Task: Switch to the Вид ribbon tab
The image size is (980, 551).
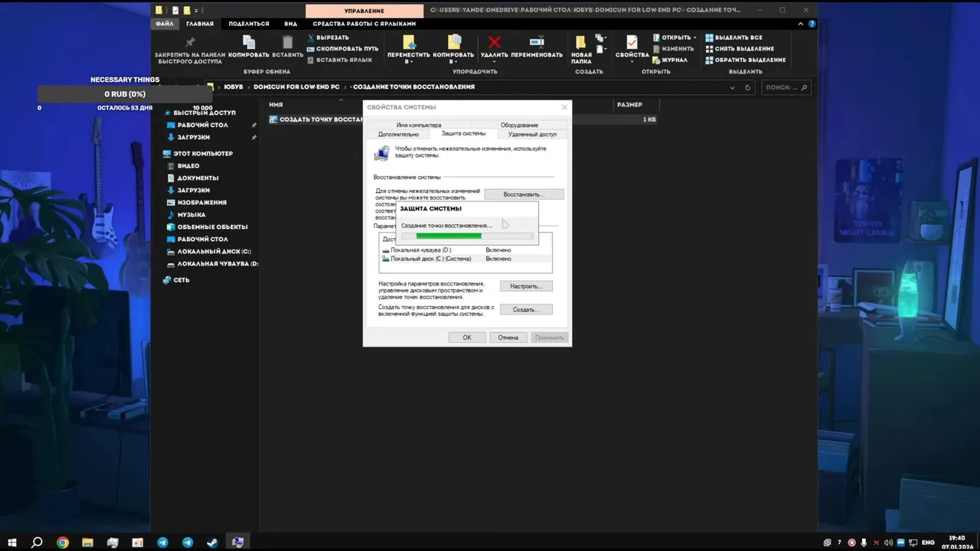Action: (291, 24)
